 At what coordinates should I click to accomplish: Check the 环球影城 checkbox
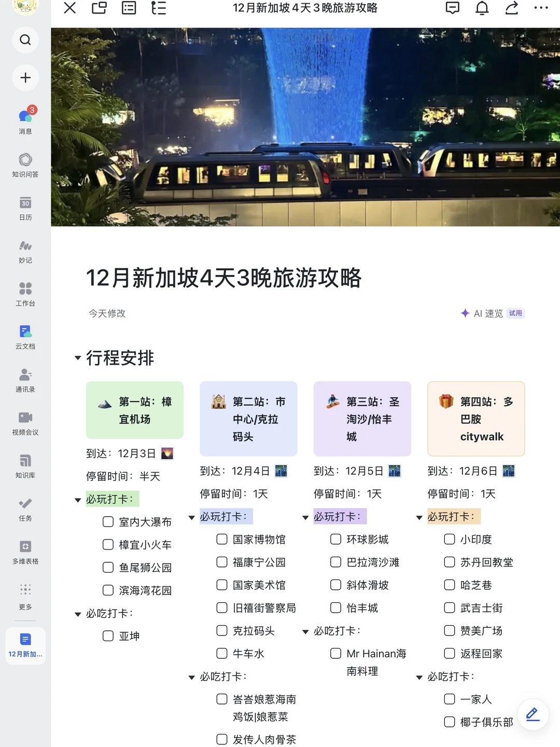pos(335,539)
